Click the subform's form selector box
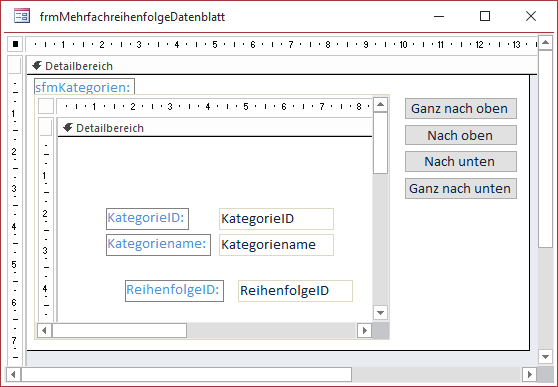 click(46, 106)
